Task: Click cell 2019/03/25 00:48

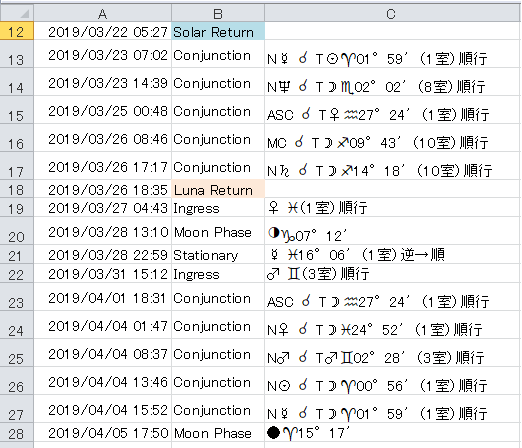Action: (102, 110)
